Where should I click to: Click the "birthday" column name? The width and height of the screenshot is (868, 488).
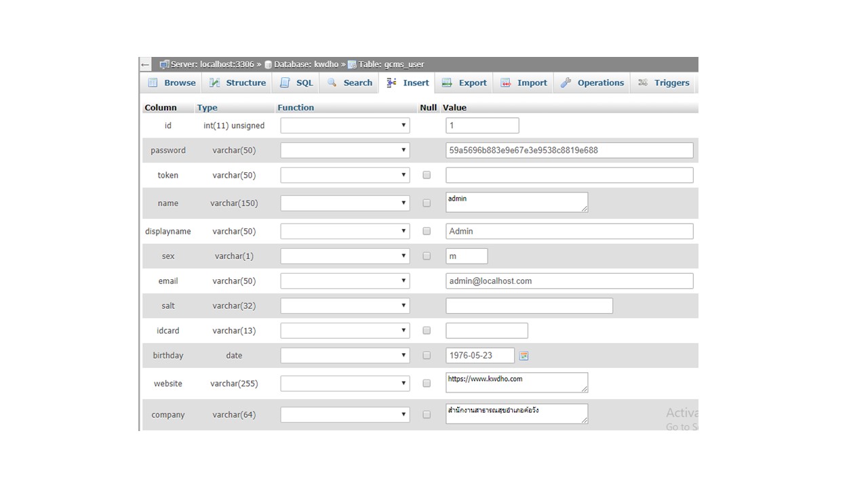pos(168,356)
